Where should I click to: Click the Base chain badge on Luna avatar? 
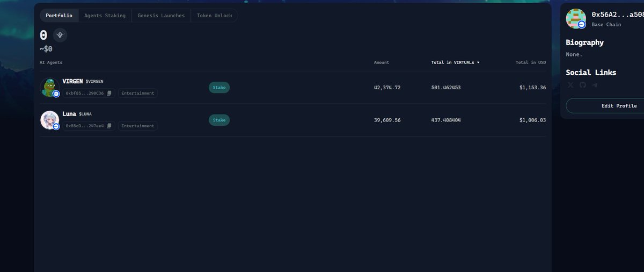click(56, 126)
